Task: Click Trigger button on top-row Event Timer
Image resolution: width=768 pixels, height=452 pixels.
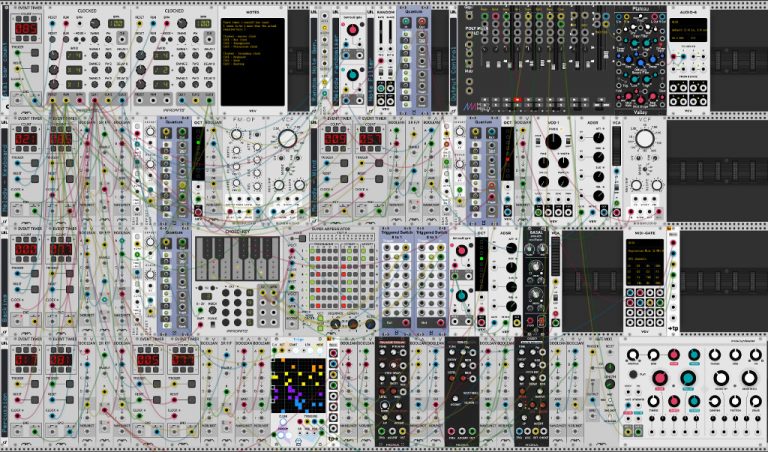Action: point(35,52)
